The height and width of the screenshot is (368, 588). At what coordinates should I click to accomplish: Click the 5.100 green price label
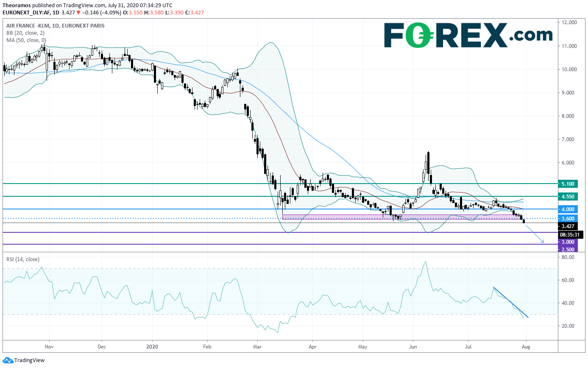point(568,184)
